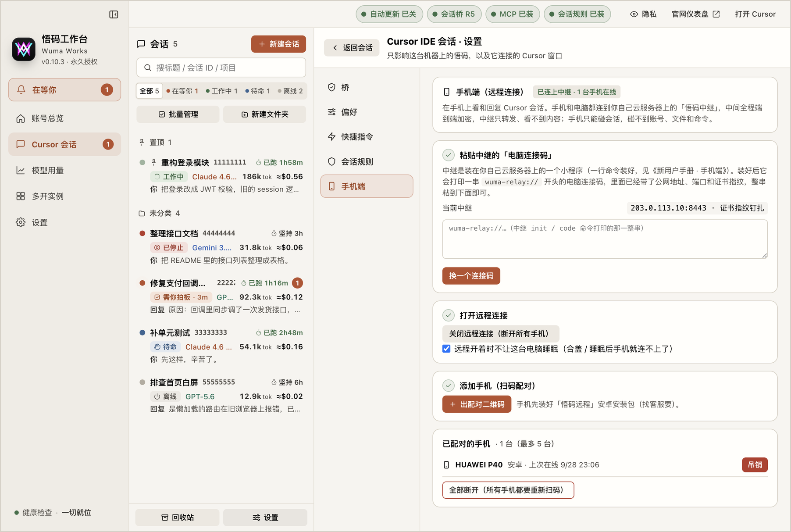Open the 在等你 notifications item
This screenshot has width=791, height=532.
pos(64,90)
